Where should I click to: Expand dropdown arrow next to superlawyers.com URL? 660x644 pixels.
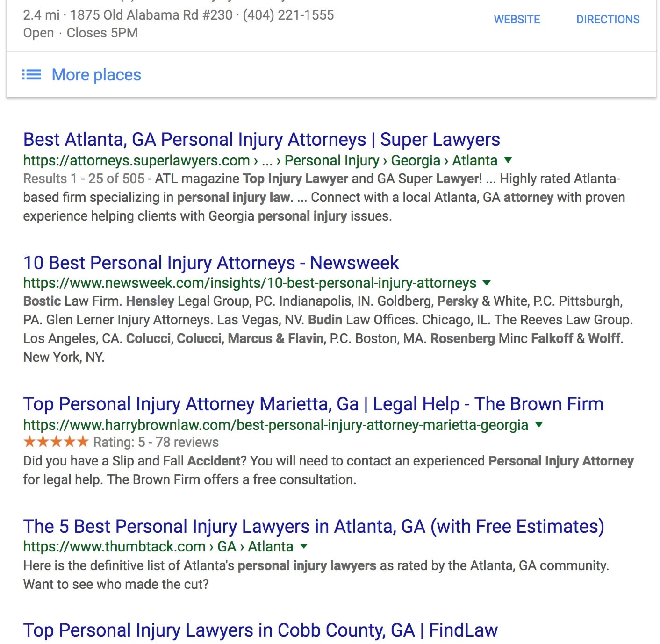point(509,160)
